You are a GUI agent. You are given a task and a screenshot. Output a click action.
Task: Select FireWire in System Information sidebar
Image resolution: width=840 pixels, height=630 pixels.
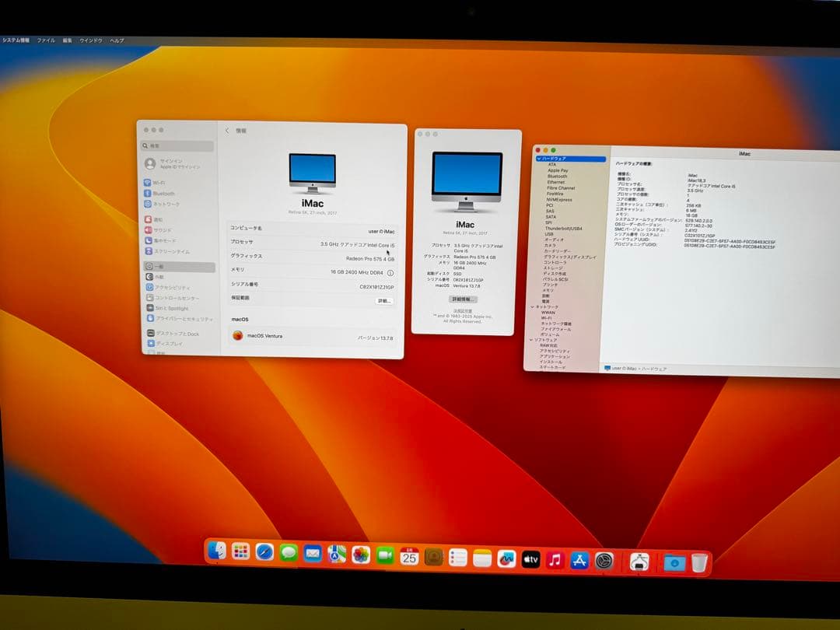pos(555,194)
